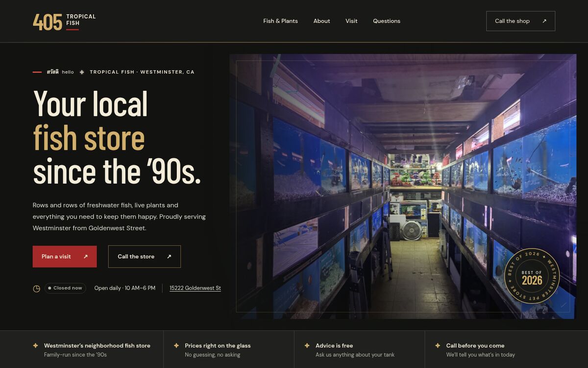Click the star icon before TROPICAL FISH · WESTMINSTER

(x=82, y=72)
